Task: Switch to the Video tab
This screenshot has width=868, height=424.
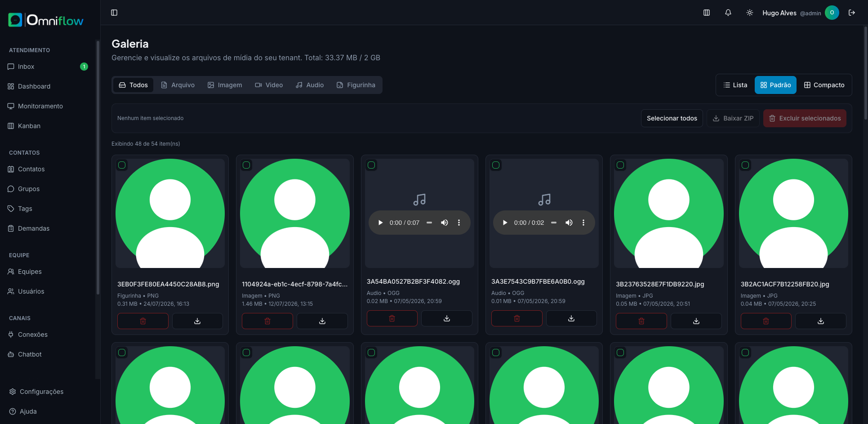Action: [269, 85]
